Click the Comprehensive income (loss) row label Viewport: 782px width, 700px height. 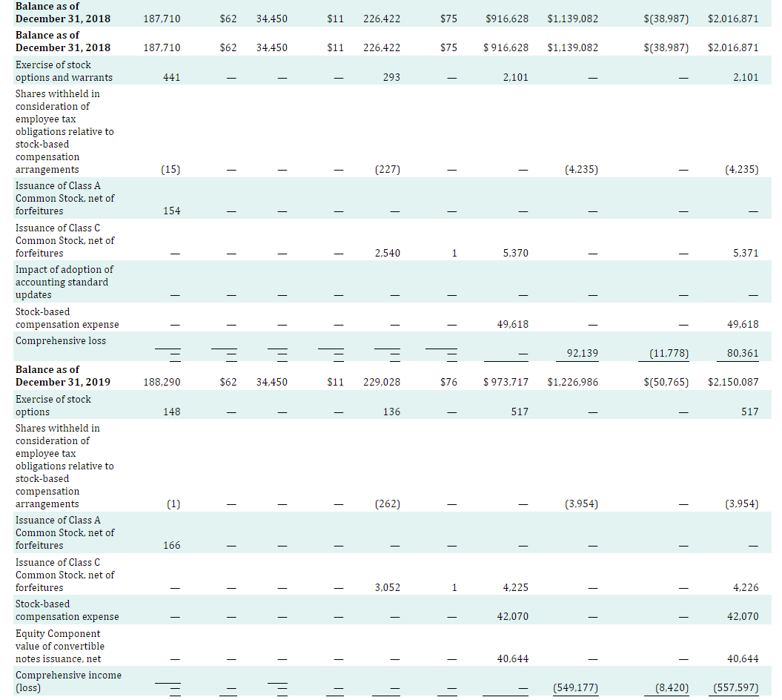coord(68,681)
